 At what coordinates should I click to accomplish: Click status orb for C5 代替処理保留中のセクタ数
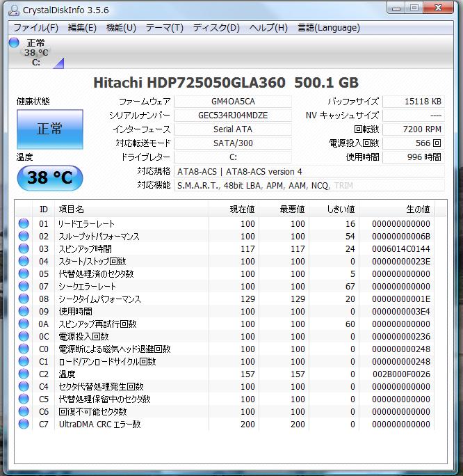pos(24,399)
